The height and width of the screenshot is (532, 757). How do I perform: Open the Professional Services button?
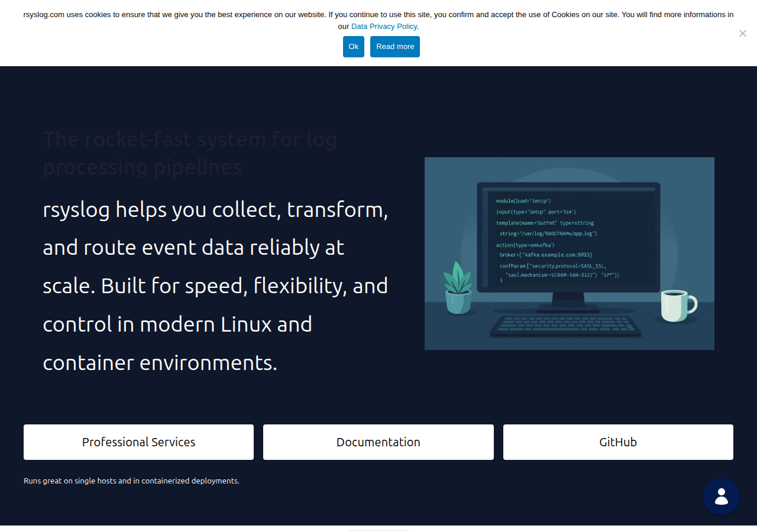[x=138, y=442]
